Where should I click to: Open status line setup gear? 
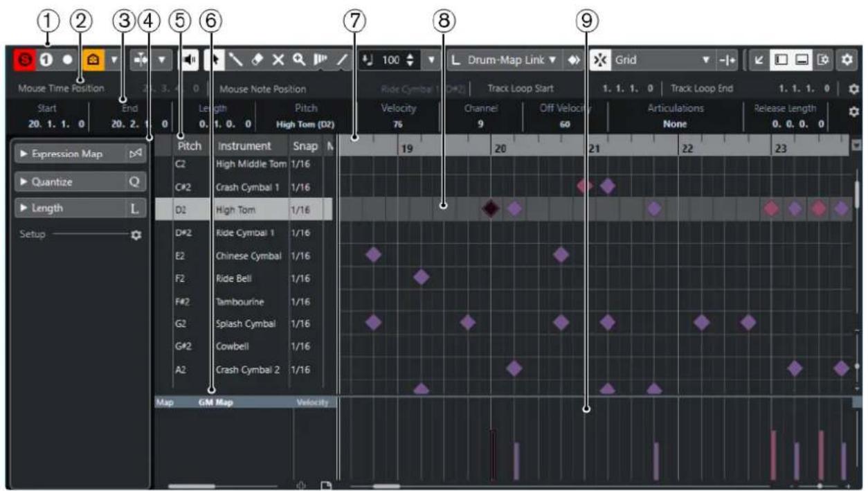(x=854, y=89)
